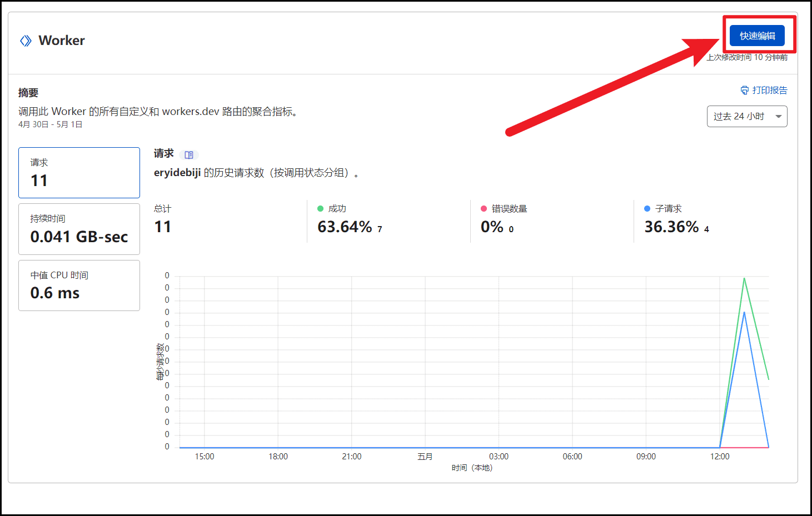Click the 15:00 label on the time axis
Image resolution: width=812 pixels, height=516 pixels.
(x=205, y=457)
